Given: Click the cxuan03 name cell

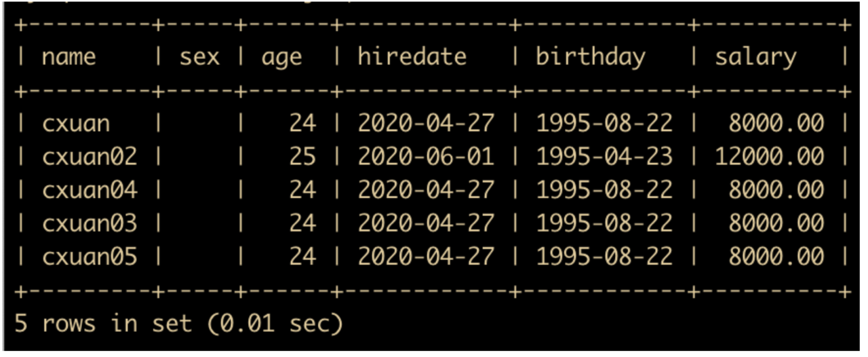Looking at the screenshot, I should (x=90, y=223).
